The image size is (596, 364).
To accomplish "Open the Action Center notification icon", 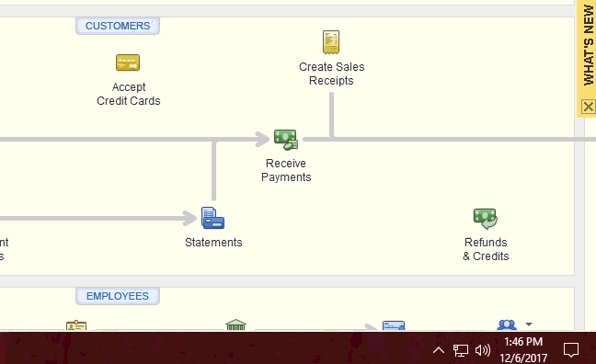I will tap(571, 350).
